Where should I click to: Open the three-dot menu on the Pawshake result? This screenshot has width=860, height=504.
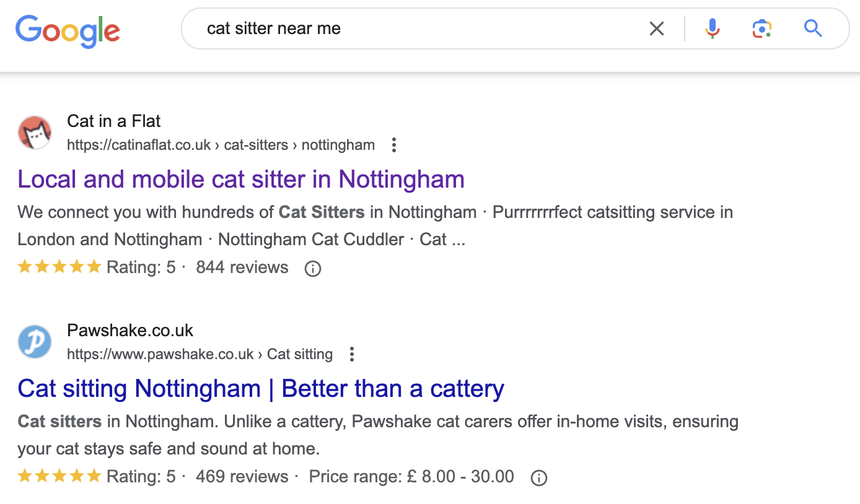click(351, 354)
